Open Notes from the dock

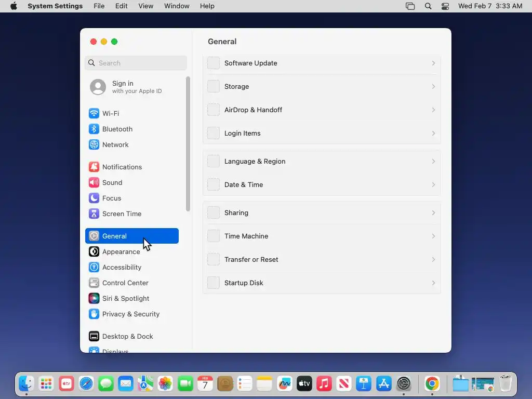(x=264, y=384)
